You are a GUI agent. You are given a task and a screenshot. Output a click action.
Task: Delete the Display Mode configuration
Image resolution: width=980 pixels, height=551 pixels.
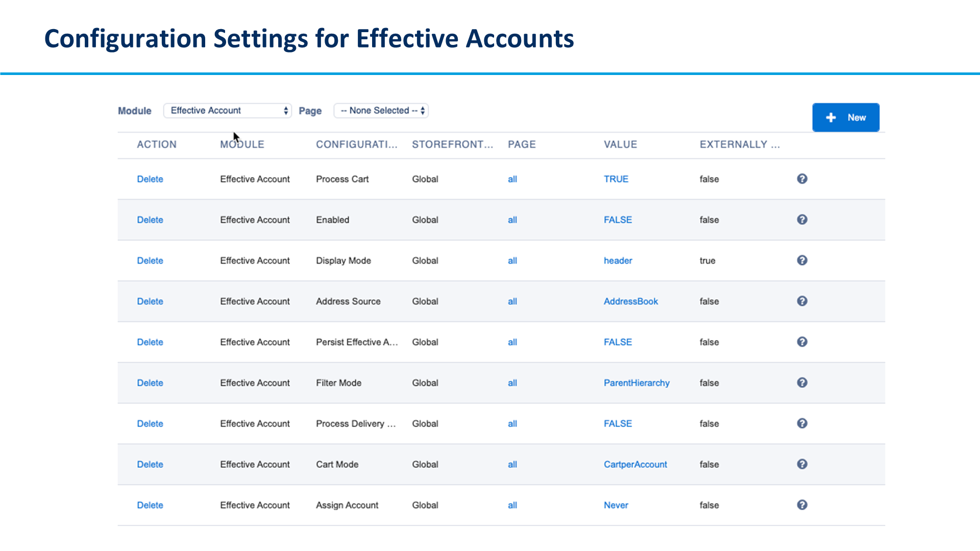pos(150,261)
